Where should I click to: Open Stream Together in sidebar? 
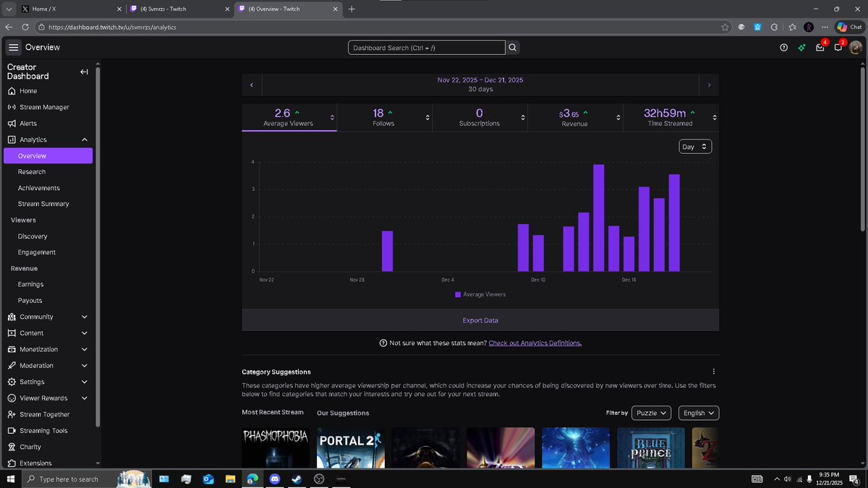pos(44,414)
